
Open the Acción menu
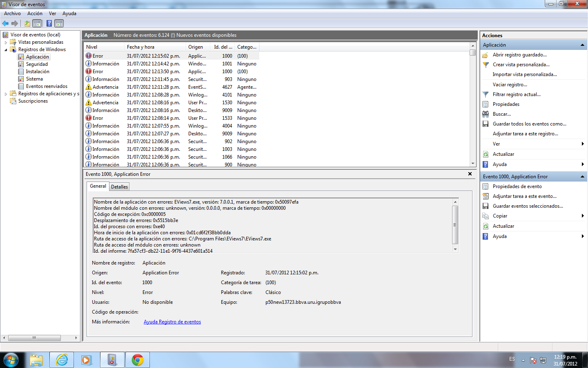click(x=35, y=13)
